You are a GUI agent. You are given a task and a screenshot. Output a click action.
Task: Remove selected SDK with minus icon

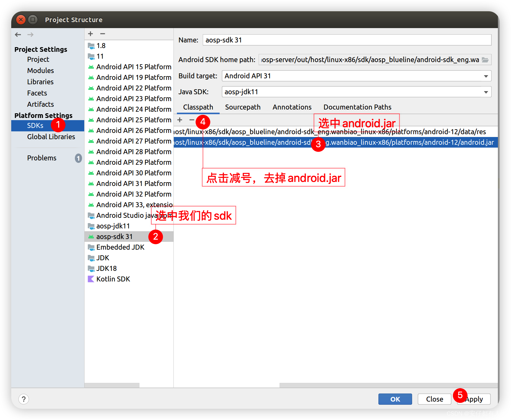[x=103, y=34]
